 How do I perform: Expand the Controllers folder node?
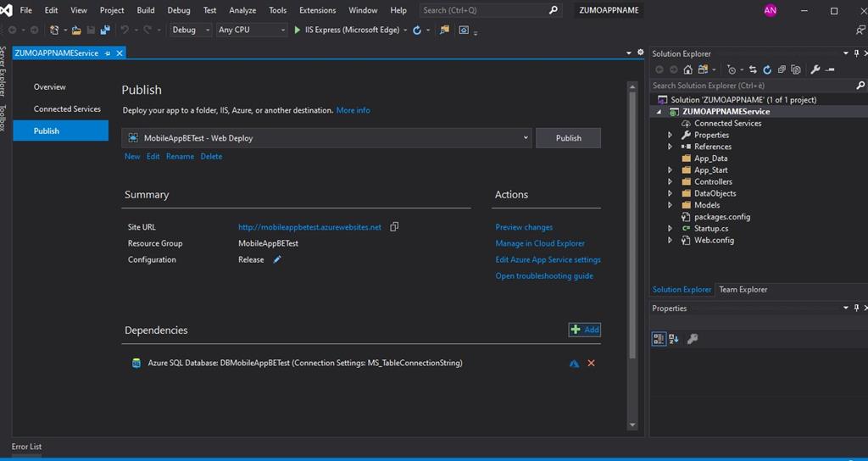tap(670, 181)
